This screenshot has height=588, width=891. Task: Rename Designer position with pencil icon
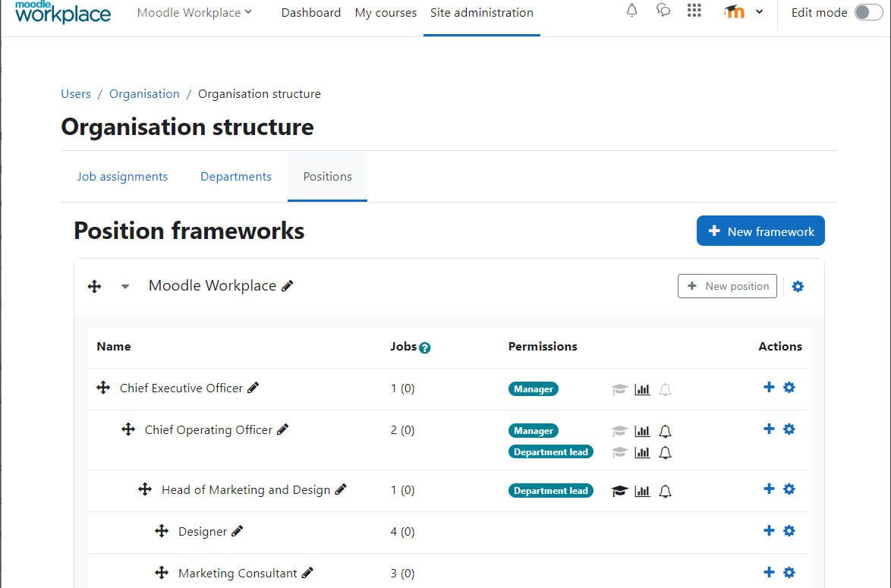tap(238, 531)
